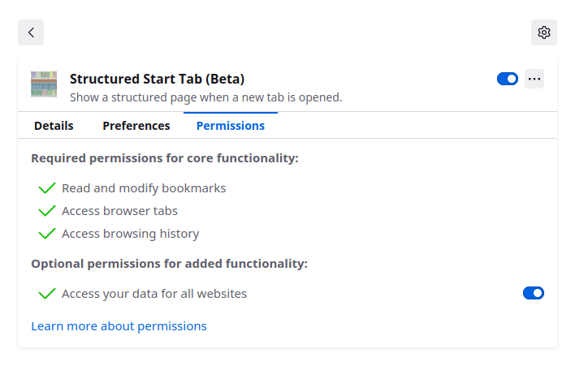Click the Access browser tabs permission text

pos(119,211)
